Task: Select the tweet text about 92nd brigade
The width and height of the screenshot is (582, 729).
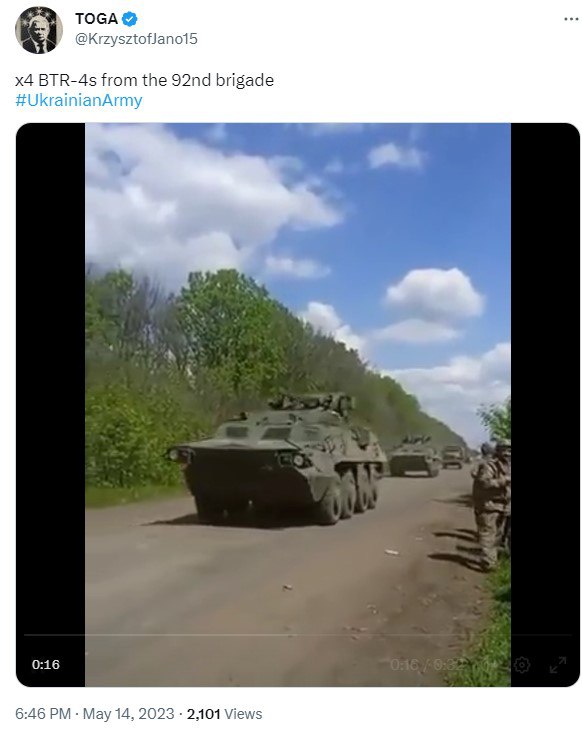Action: tap(145, 80)
